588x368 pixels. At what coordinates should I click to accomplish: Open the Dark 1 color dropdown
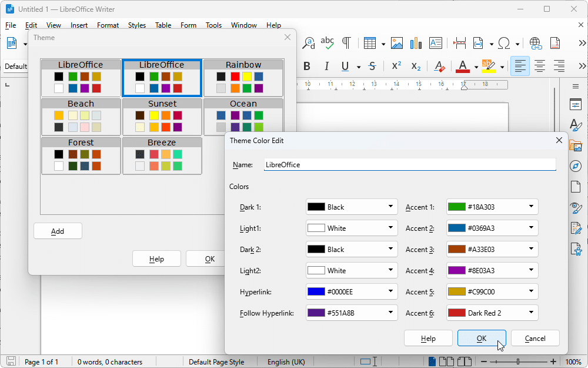391,207
